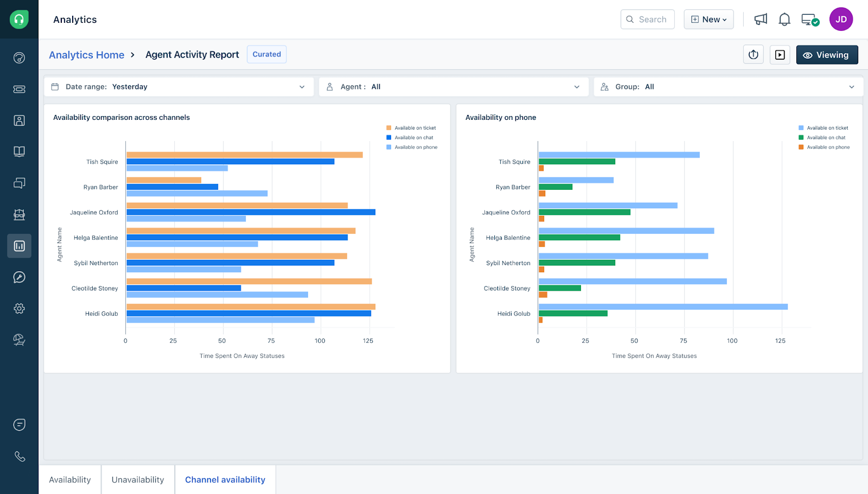Click the monitor status icon with checkmark

point(810,20)
